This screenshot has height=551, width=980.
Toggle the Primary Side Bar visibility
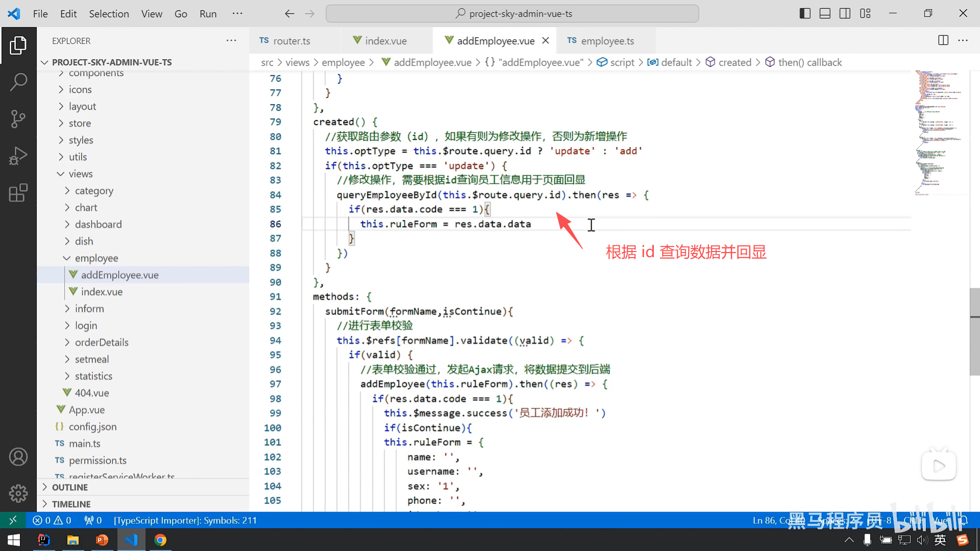(x=805, y=14)
